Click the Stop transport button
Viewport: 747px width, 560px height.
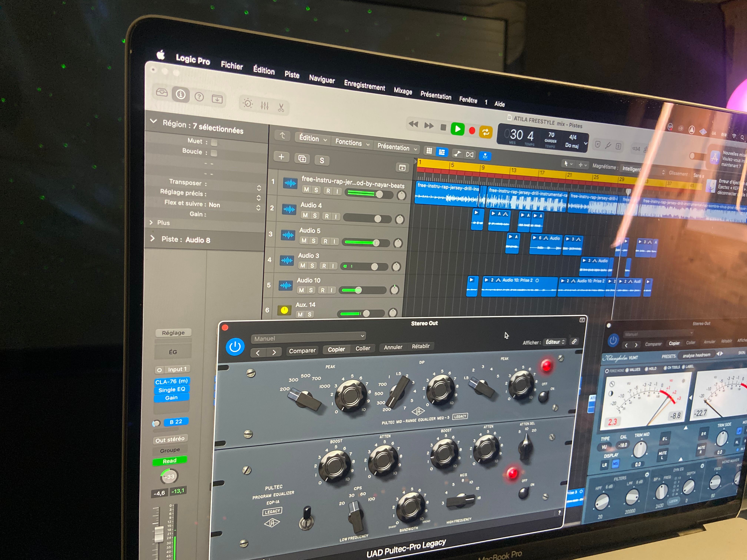443,127
